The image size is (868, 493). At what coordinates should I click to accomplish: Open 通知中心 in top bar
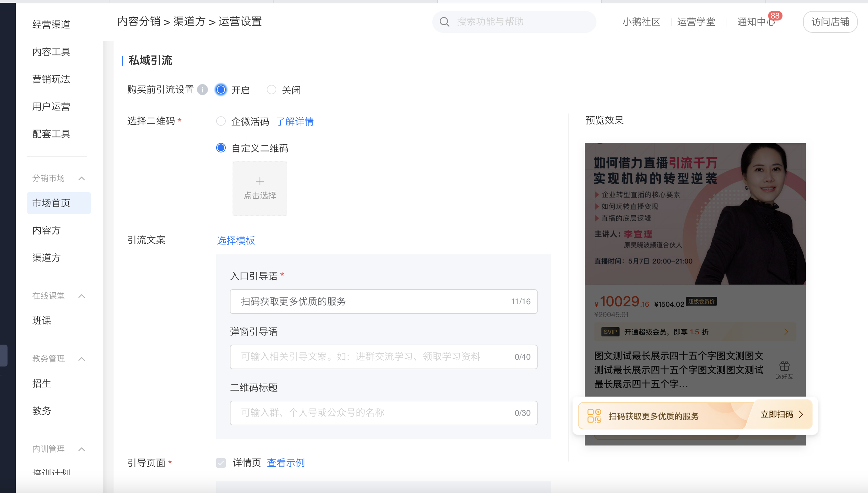[756, 22]
